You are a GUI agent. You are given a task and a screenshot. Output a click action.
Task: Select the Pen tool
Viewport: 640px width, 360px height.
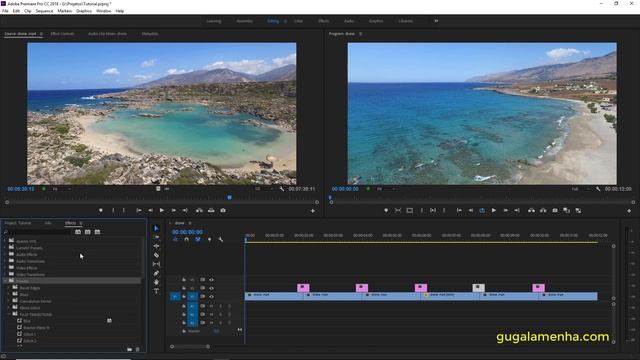click(156, 273)
